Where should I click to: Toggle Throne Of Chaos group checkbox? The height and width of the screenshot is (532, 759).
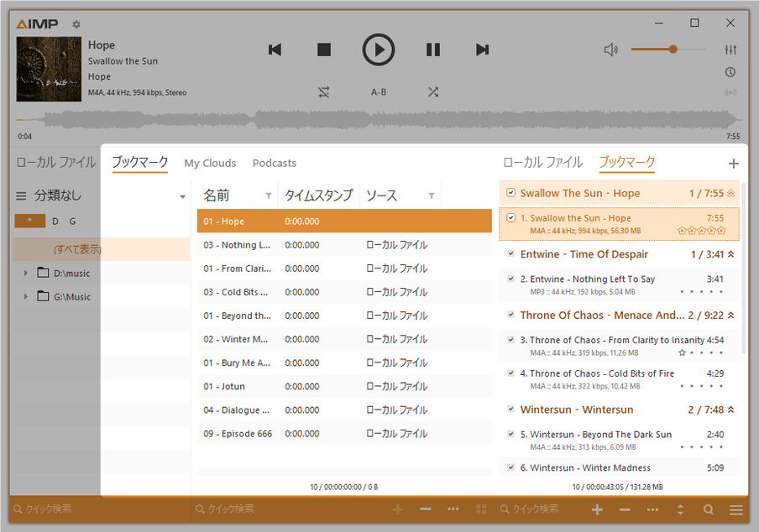click(510, 315)
